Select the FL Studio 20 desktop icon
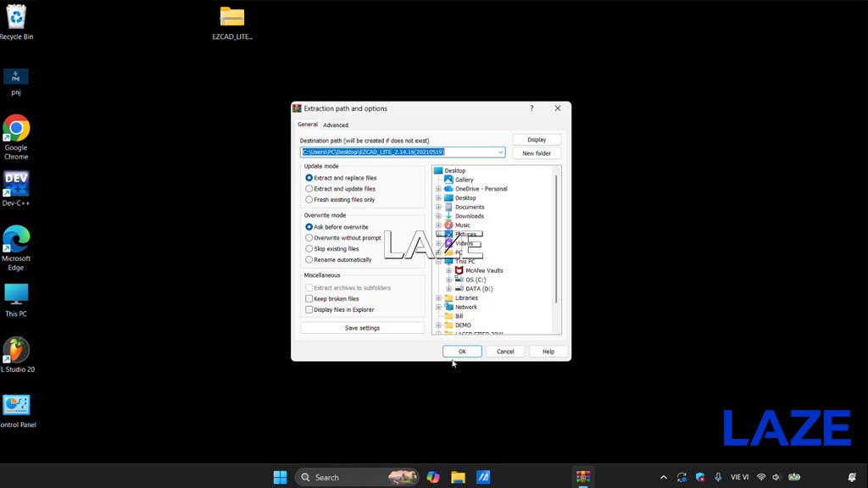The height and width of the screenshot is (488, 868). 17,355
